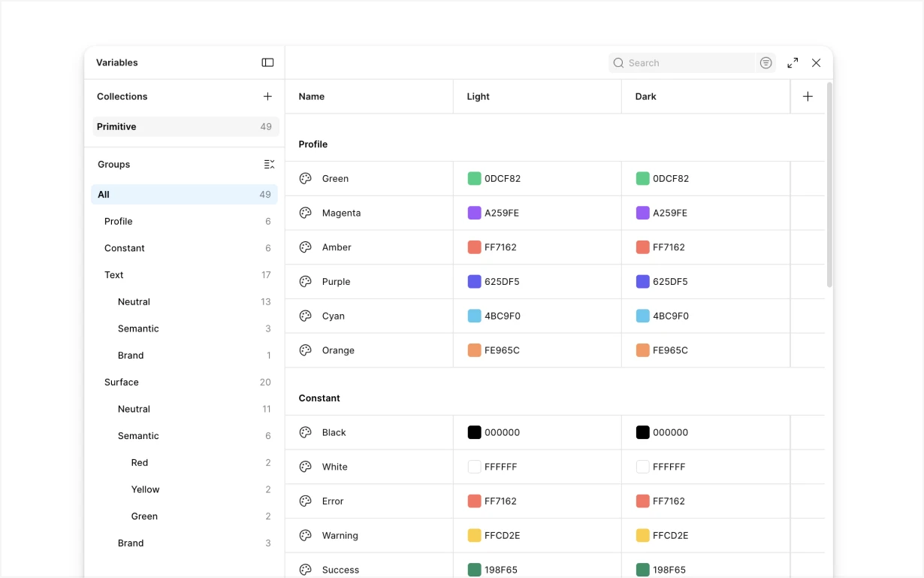Collapse all groups icon next to Groups
The height and width of the screenshot is (578, 924).
270,165
